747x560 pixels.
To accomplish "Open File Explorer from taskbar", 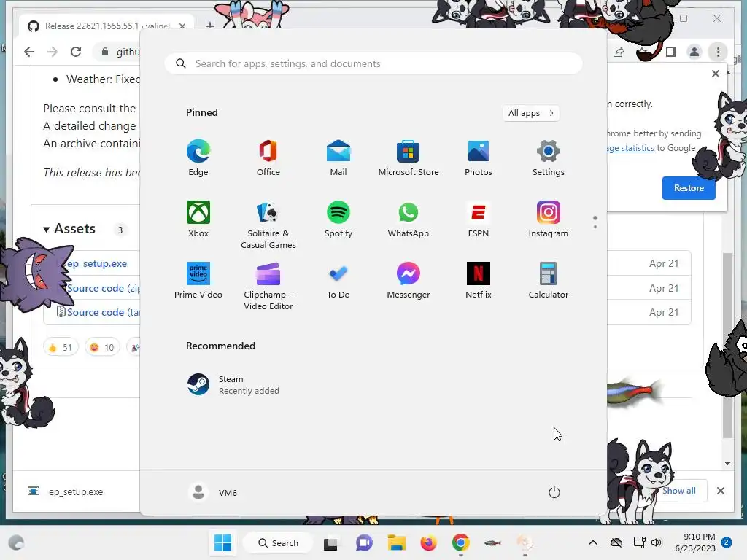I will [396, 542].
